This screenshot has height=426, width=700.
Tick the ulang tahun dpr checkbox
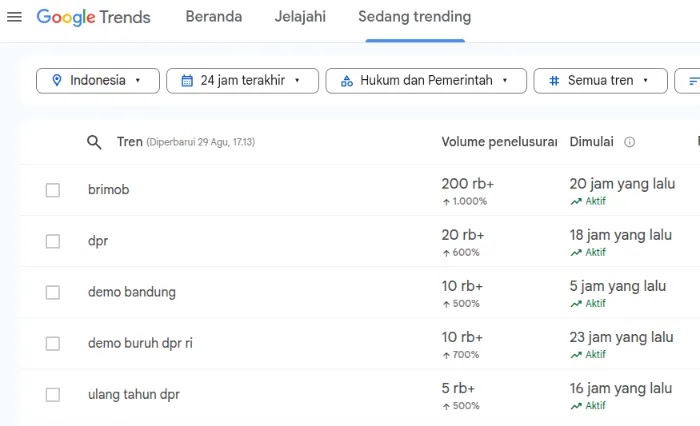point(53,395)
